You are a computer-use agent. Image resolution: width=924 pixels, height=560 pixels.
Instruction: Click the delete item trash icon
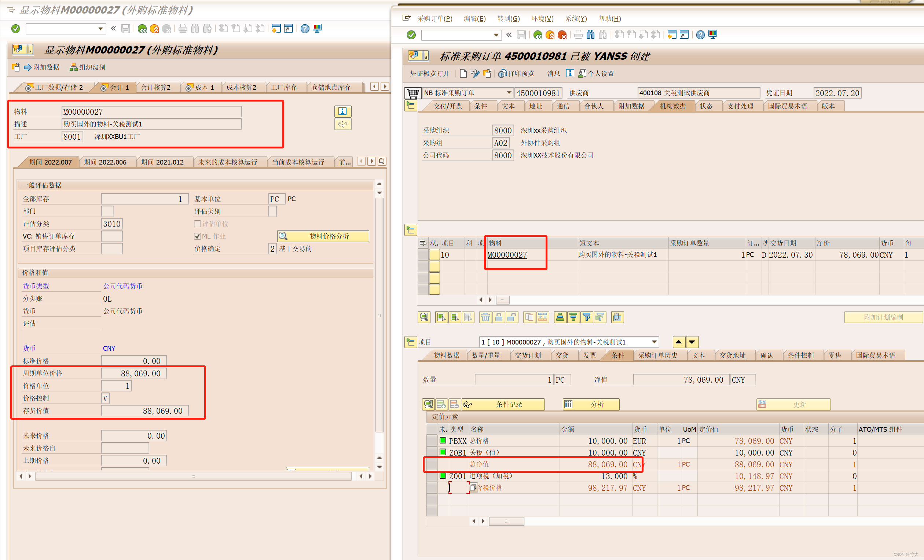pos(485,317)
